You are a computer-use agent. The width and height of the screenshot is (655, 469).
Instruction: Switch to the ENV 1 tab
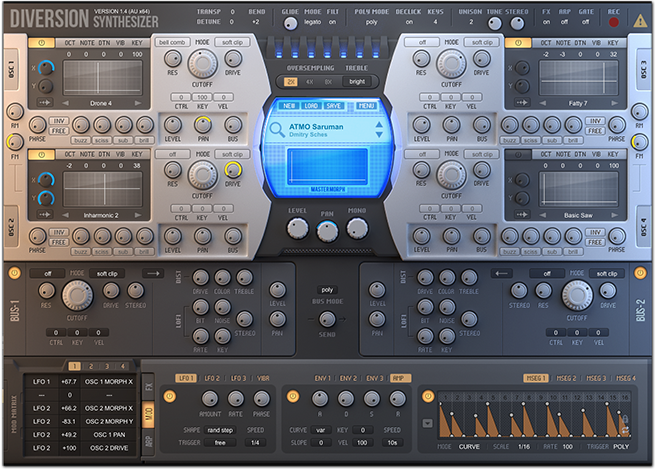coord(322,378)
